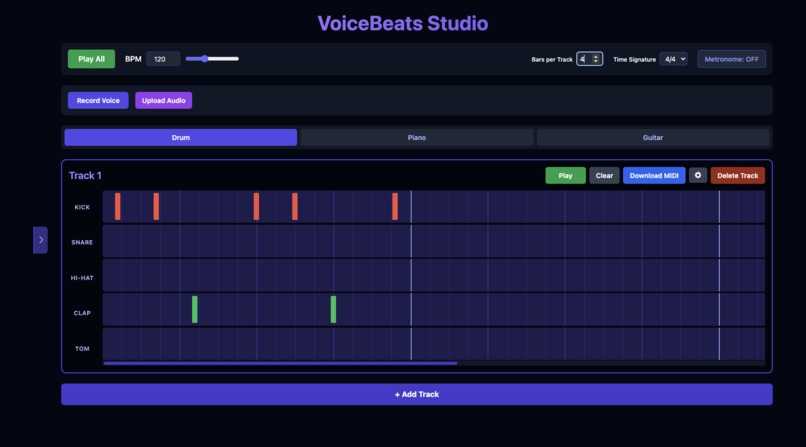Click the fourth red kick note
The height and width of the screenshot is (447, 806).
pos(295,207)
